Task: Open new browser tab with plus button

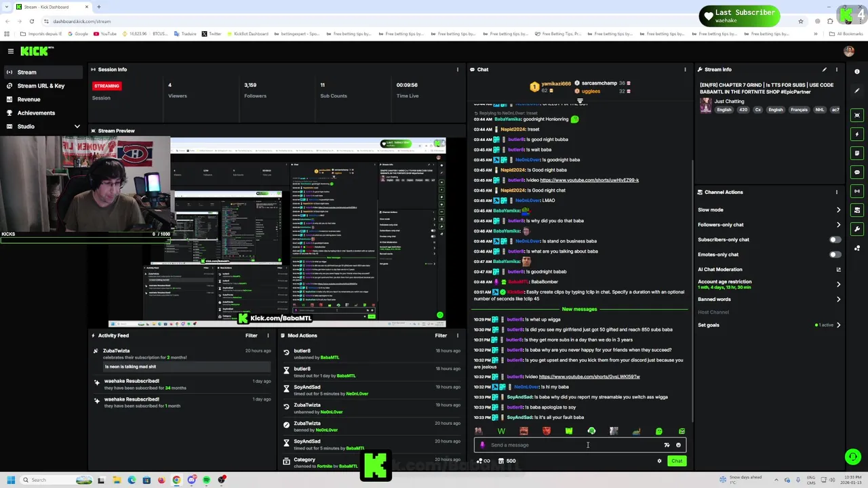Action: tap(98, 7)
